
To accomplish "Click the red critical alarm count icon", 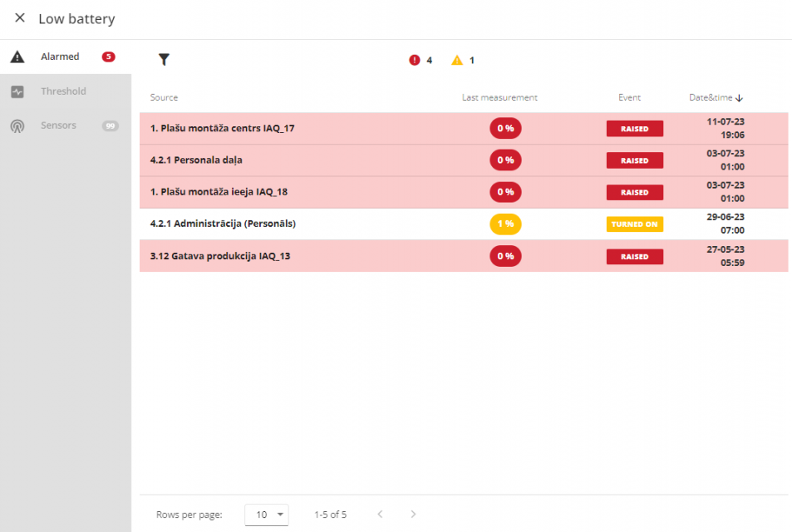I will pyautogui.click(x=415, y=60).
